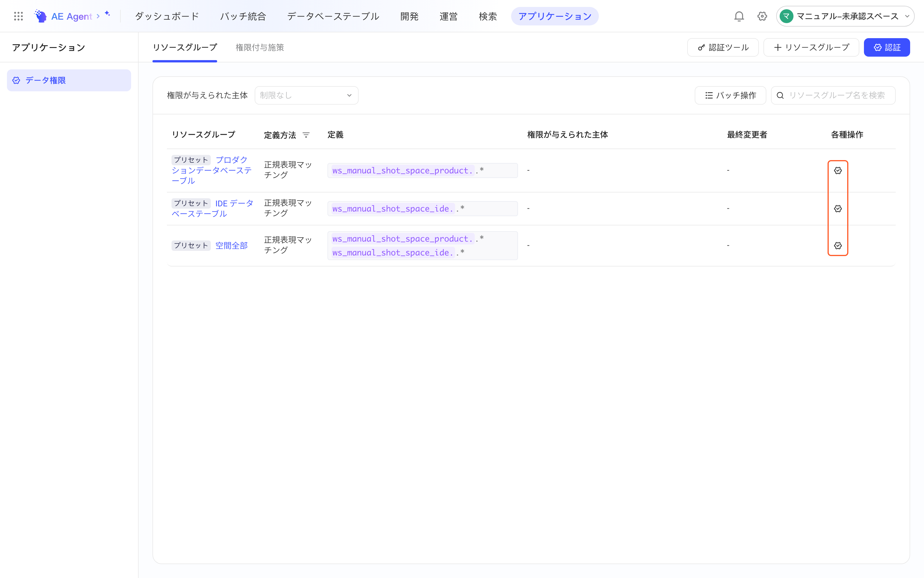Open データベーステーブル navigation item

point(333,16)
